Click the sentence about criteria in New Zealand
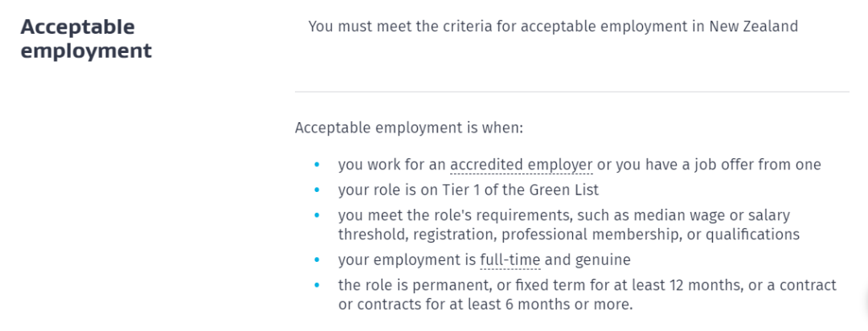Screen dimensions: 868x331 (553, 26)
